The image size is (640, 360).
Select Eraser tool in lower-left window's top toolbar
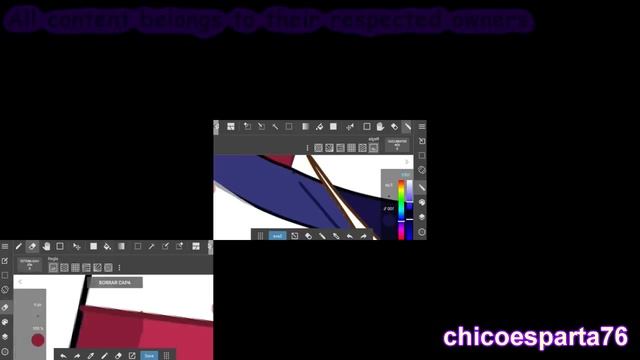pyautogui.click(x=32, y=246)
